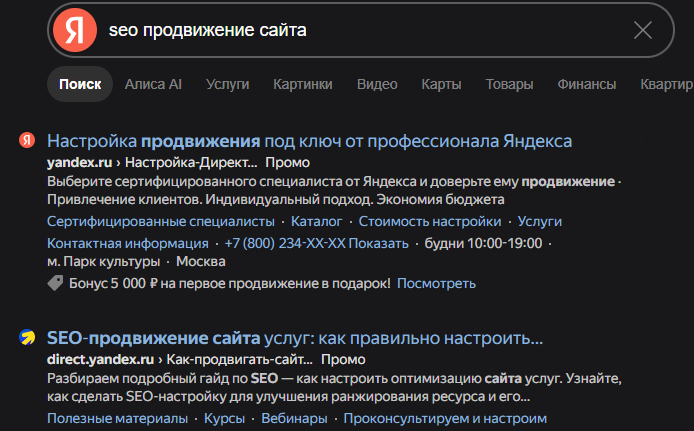
Task: Click the 'Выберите сертифицированного специалиста' description text
Action: pos(334,191)
